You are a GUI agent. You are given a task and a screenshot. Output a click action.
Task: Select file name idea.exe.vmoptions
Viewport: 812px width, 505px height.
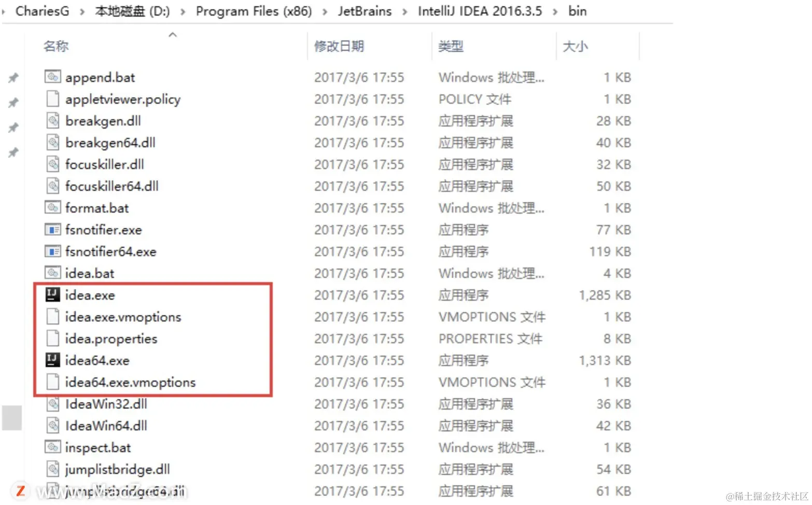click(123, 317)
